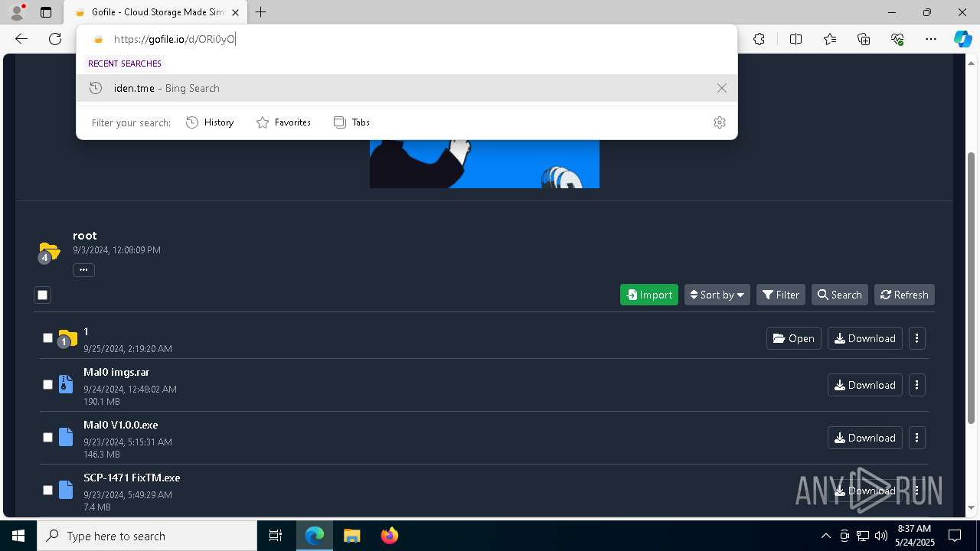980x551 pixels.
Task: Click the page vertical scrollbar
Action: click(972, 287)
